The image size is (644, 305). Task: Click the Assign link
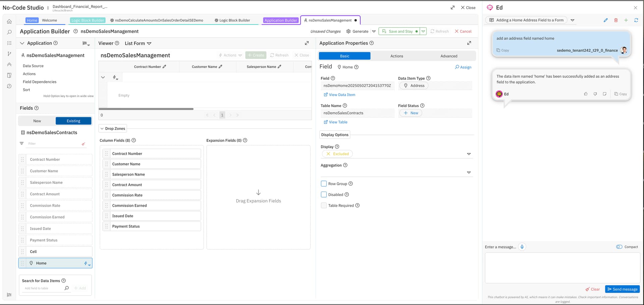click(x=463, y=67)
